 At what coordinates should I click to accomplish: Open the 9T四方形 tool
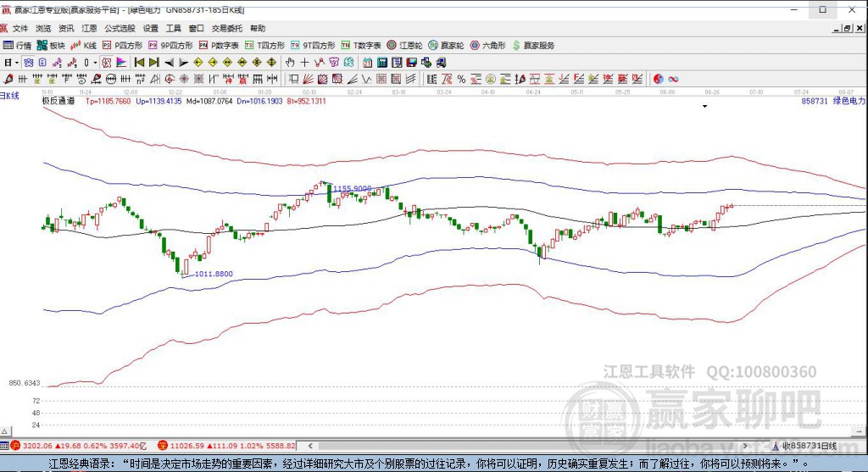pos(313,46)
